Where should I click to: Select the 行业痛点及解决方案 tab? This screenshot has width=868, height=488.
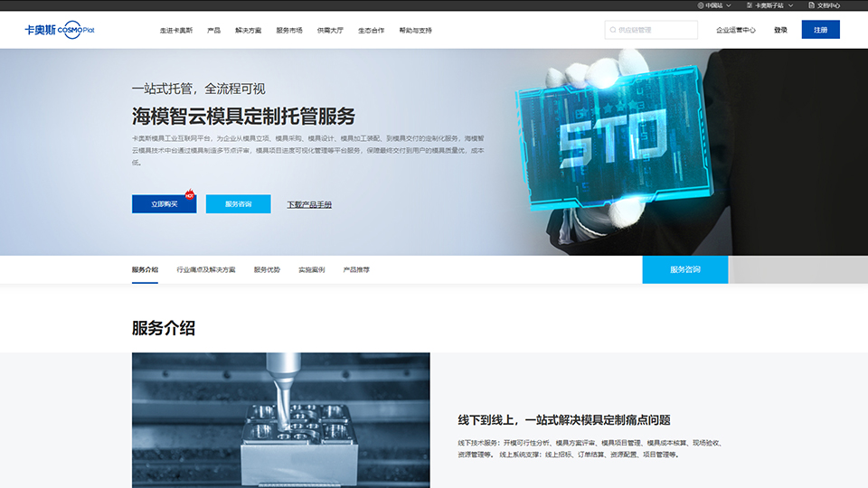(206, 270)
